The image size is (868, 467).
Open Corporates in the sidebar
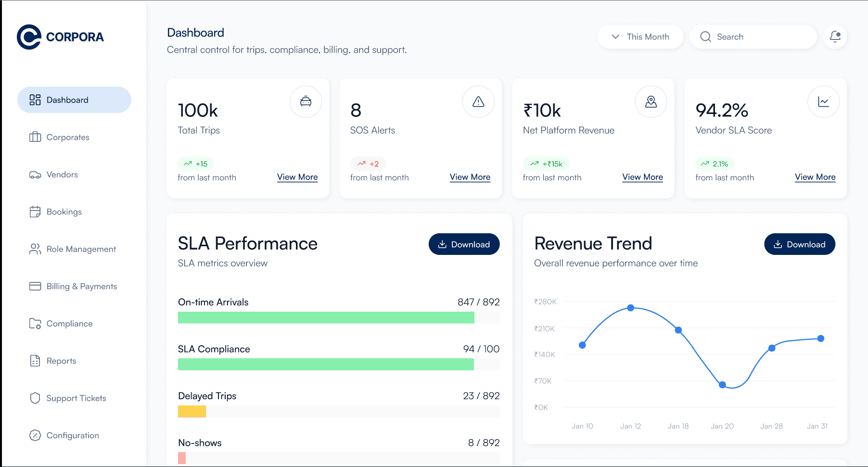tap(68, 138)
